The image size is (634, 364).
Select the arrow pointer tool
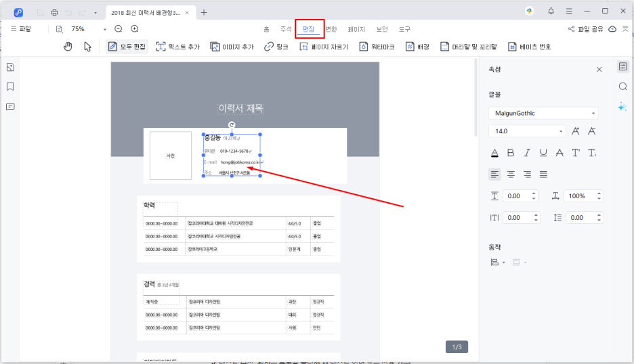tap(87, 47)
